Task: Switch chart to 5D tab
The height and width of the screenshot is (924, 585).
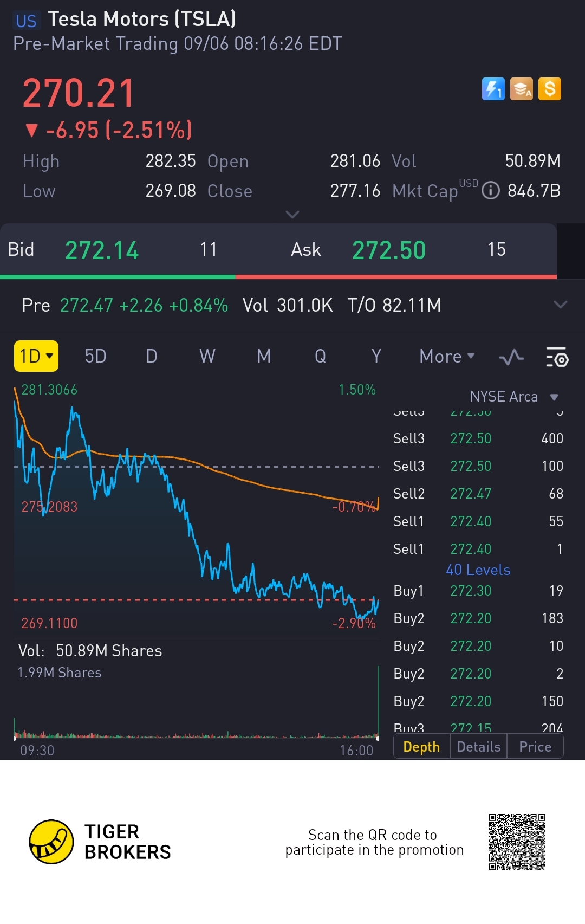Action: 96,356
